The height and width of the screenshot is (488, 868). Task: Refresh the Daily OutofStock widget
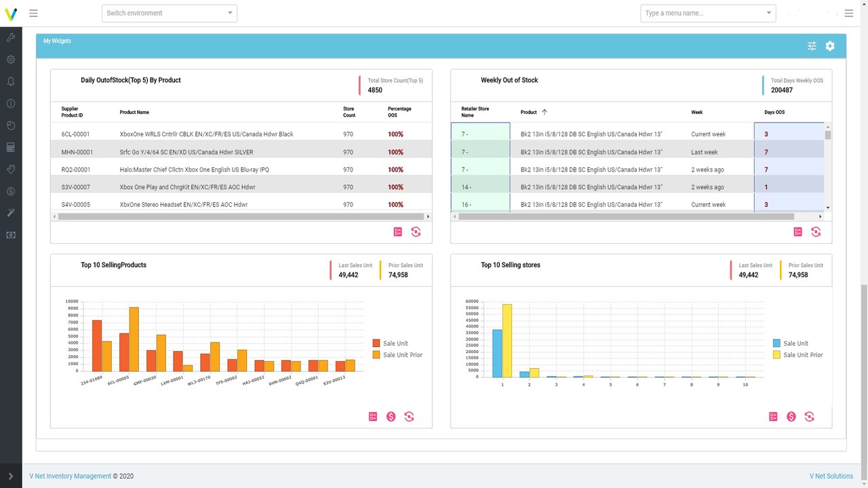coord(416,232)
